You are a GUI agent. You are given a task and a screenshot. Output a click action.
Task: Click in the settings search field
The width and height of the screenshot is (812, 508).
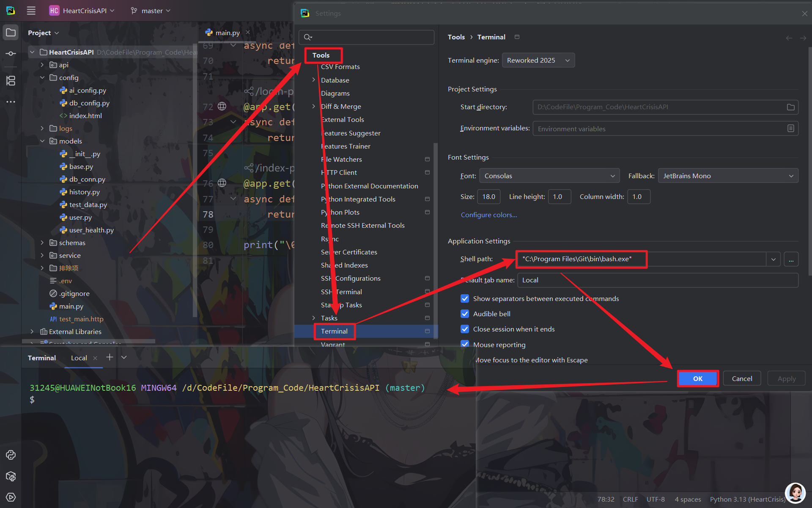coord(366,37)
